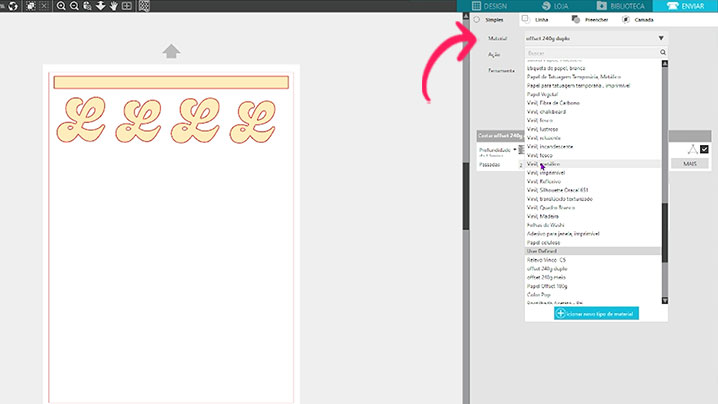
Task: Click the zoom in magnifier icon
Action: pos(61,6)
